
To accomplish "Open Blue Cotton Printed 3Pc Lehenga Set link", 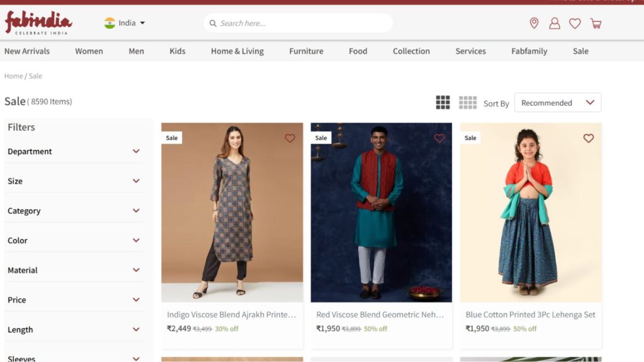I will pos(530,314).
